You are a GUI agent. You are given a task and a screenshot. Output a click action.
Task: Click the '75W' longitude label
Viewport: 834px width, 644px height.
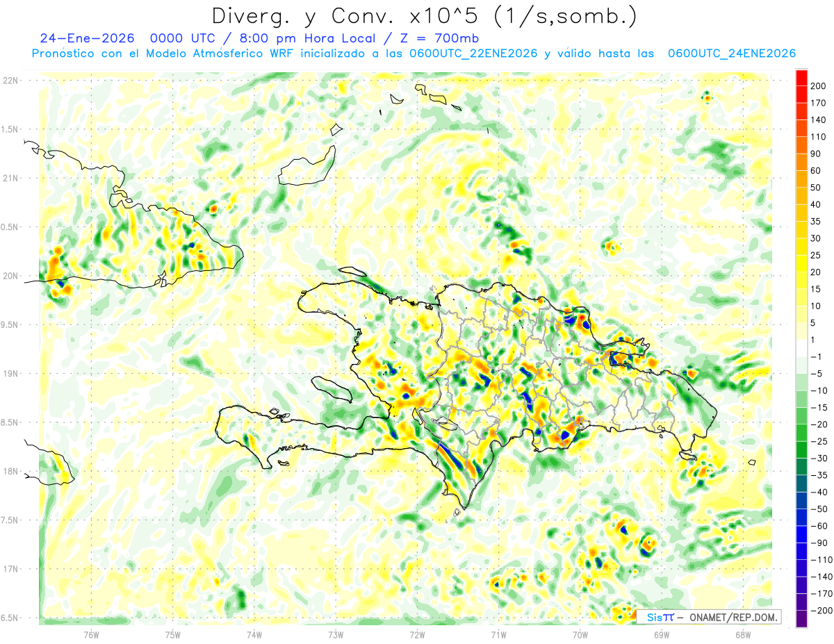pyautogui.click(x=172, y=634)
